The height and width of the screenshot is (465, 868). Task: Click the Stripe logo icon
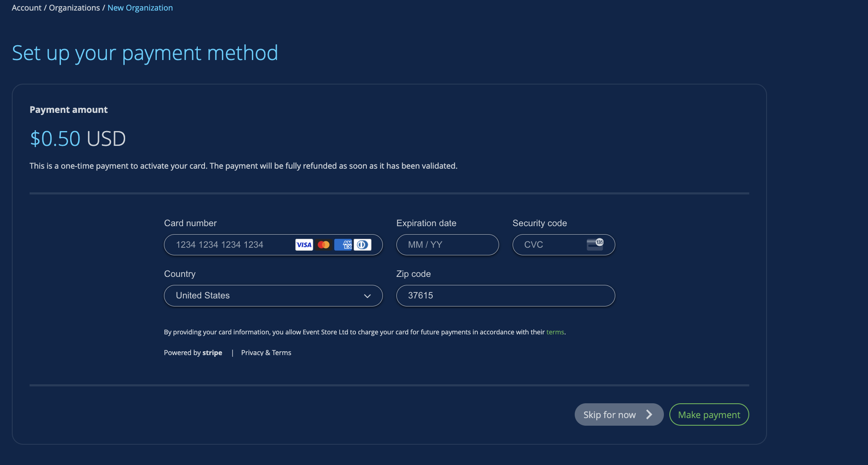[x=212, y=353]
